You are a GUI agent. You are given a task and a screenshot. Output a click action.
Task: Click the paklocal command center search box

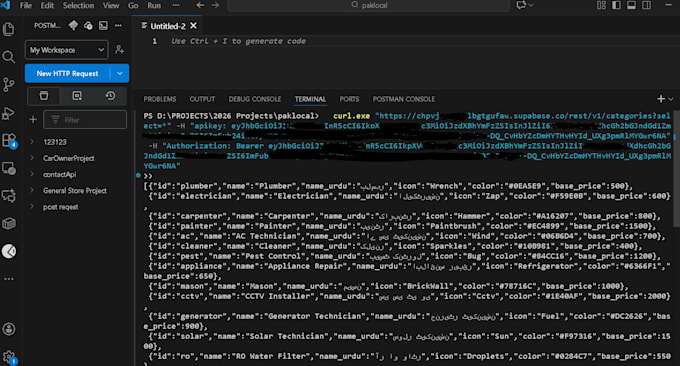[x=369, y=5]
